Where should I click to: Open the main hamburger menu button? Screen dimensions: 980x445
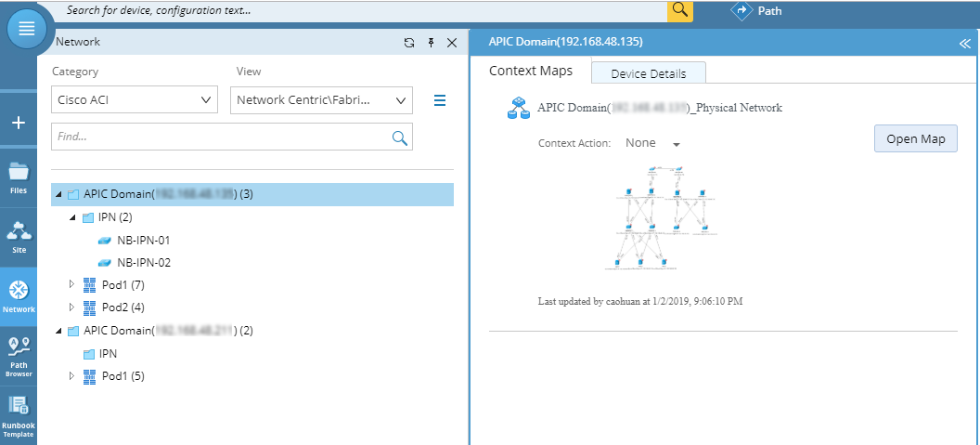26,29
